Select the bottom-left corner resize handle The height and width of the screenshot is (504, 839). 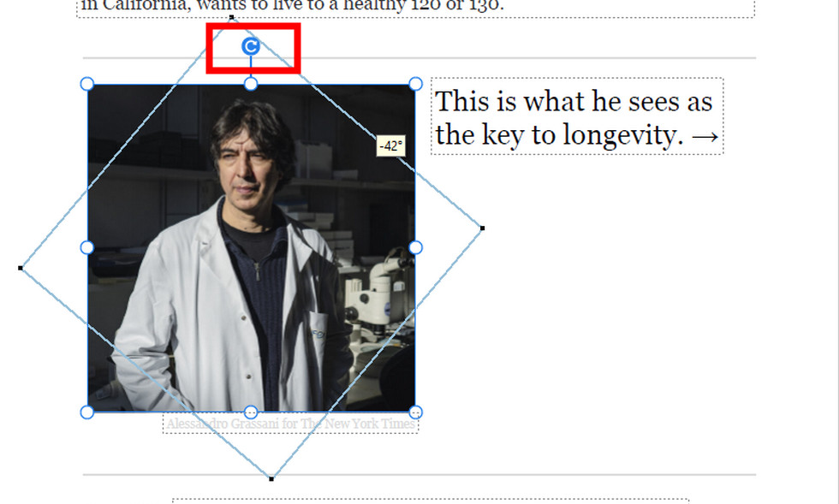click(86, 412)
